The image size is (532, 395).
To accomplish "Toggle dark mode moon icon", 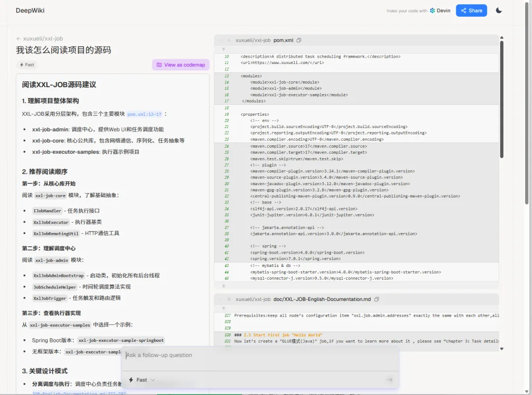I will [x=499, y=10].
